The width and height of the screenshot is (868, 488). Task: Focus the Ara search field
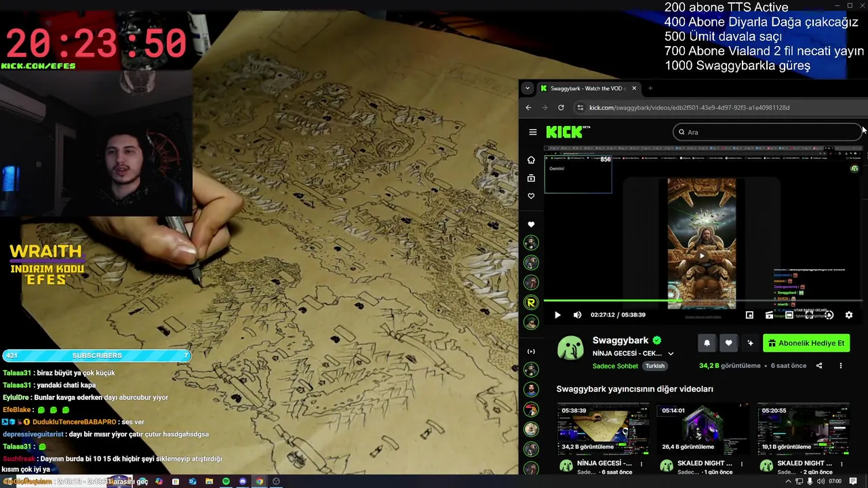point(767,132)
